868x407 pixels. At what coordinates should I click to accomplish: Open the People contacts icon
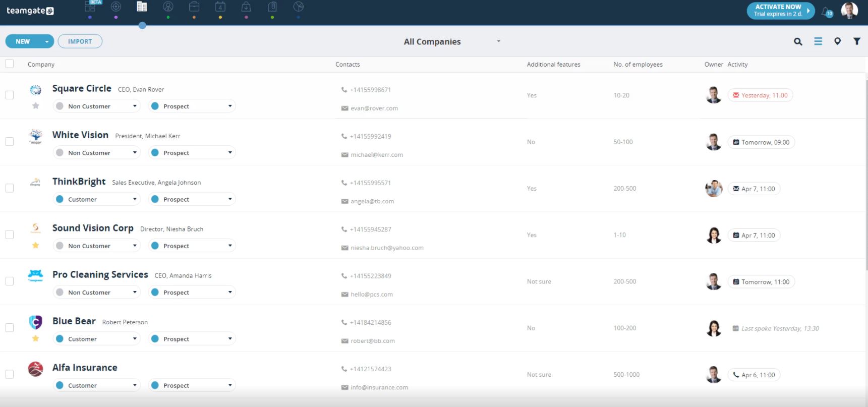click(168, 7)
